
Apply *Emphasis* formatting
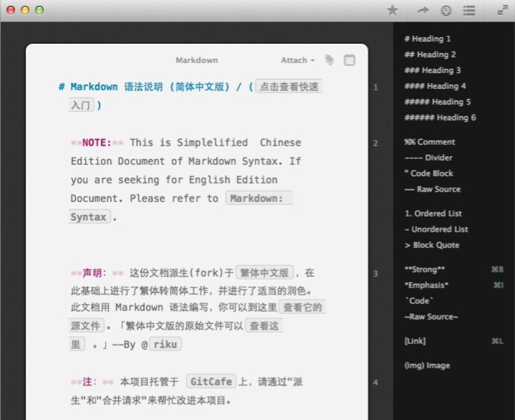(x=426, y=285)
